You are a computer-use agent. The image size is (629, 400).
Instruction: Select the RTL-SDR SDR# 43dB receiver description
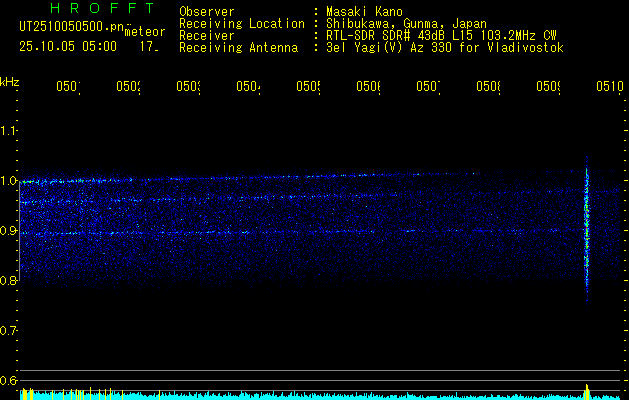pos(441,36)
